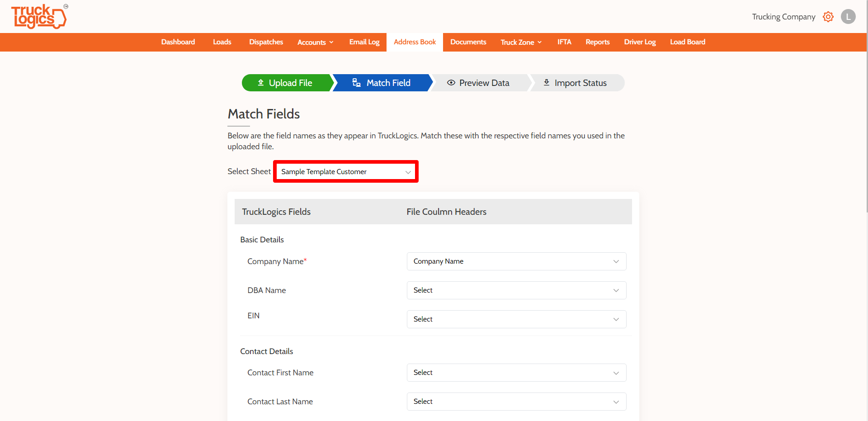The height and width of the screenshot is (421, 868).
Task: Select the Match Field step icon
Action: pos(357,83)
